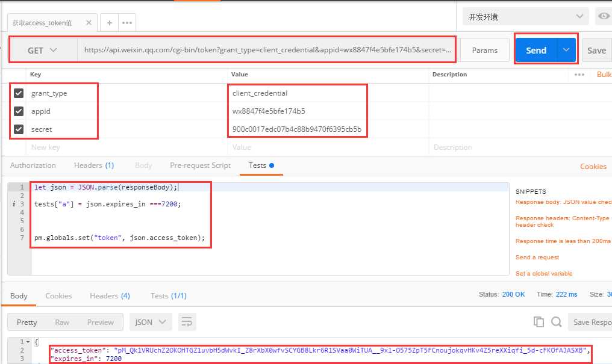This screenshot has height=364, width=612.
Task: Toggle line wrap icon in response
Action: click(x=187, y=322)
